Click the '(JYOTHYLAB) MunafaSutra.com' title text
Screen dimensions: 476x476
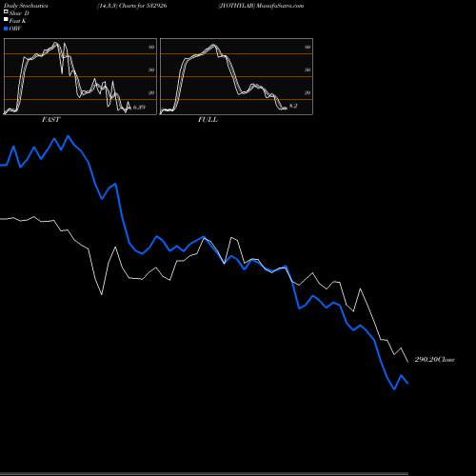point(261,6)
